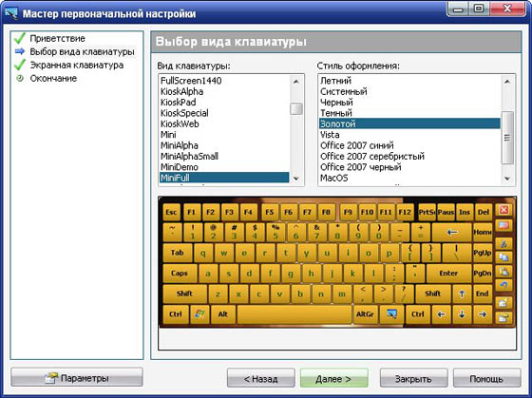The height and width of the screenshot is (398, 532).
Task: Choose the Летний style
Action: click(x=409, y=81)
